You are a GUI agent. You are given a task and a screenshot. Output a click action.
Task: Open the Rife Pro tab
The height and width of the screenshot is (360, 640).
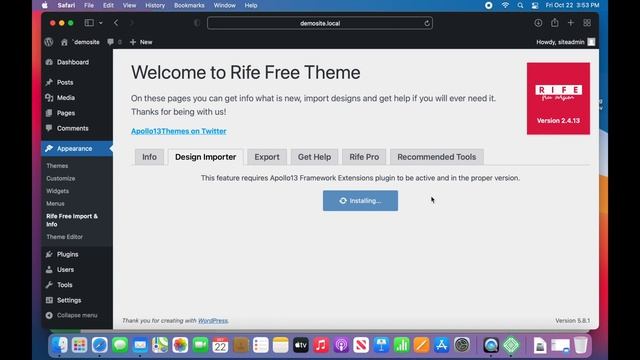click(x=364, y=157)
